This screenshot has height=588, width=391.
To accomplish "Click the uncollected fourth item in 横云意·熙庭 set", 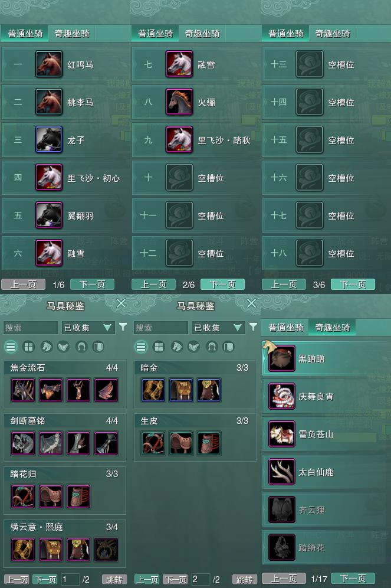I will coord(106,550).
